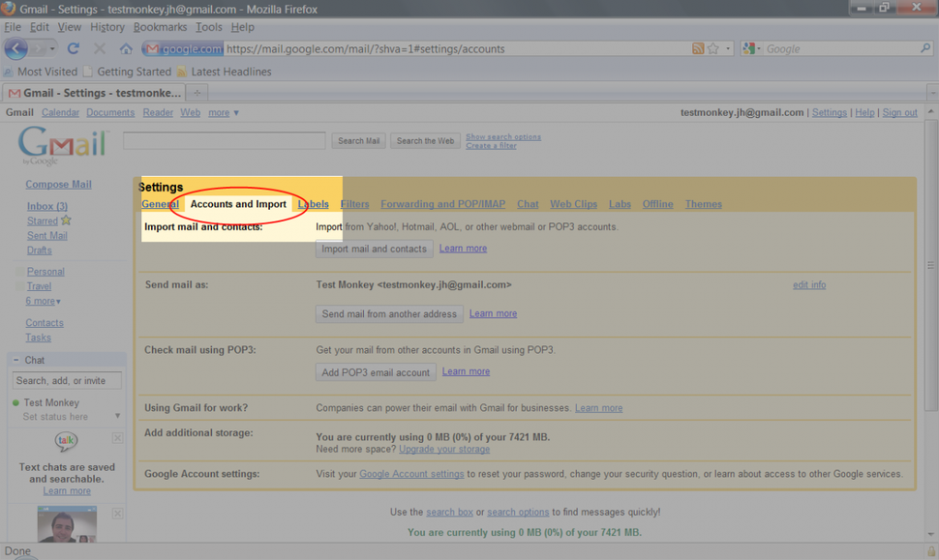Click the Upgrade your storage link
The width and height of the screenshot is (939, 560).
[x=444, y=449]
